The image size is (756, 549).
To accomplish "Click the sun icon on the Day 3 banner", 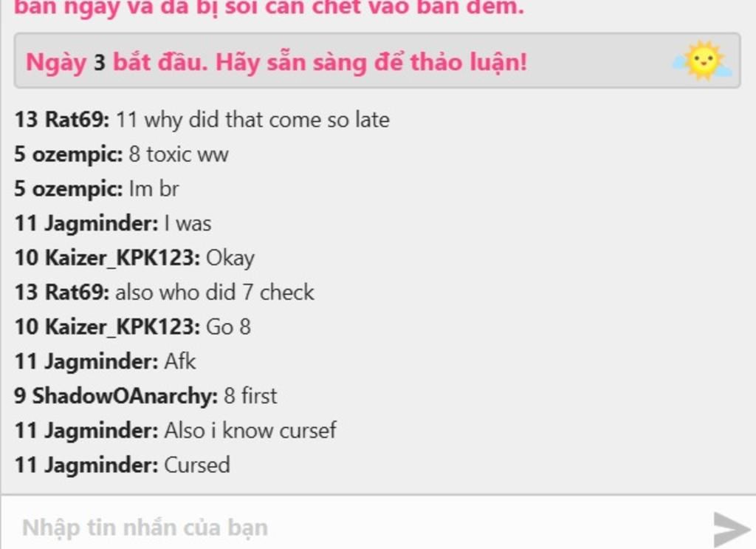I will pyautogui.click(x=704, y=61).
